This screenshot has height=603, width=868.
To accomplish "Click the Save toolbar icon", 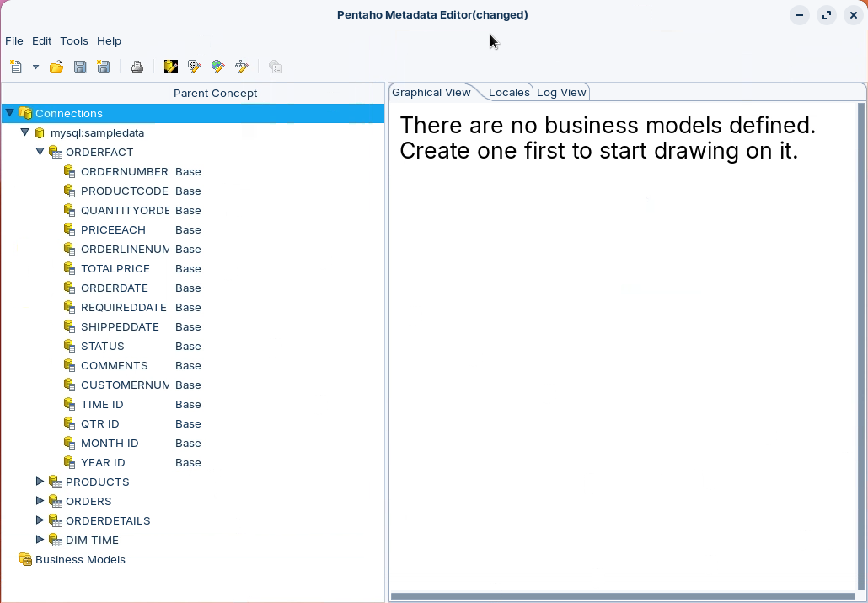I will tap(80, 67).
